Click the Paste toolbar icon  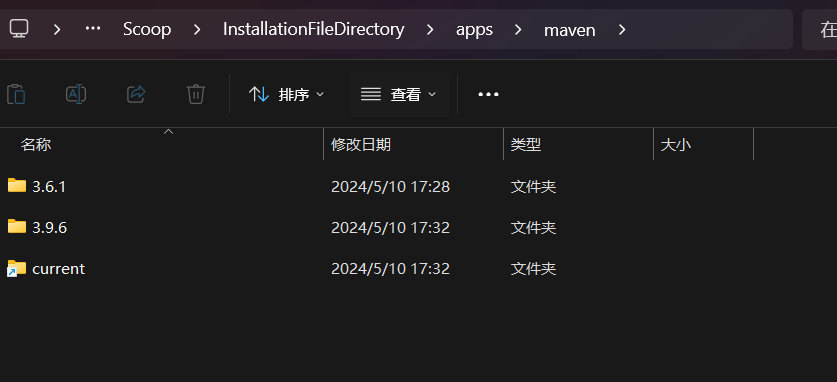[x=16, y=94]
